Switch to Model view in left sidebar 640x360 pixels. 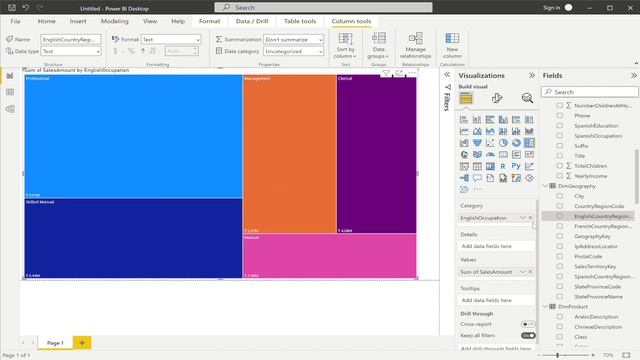10,109
